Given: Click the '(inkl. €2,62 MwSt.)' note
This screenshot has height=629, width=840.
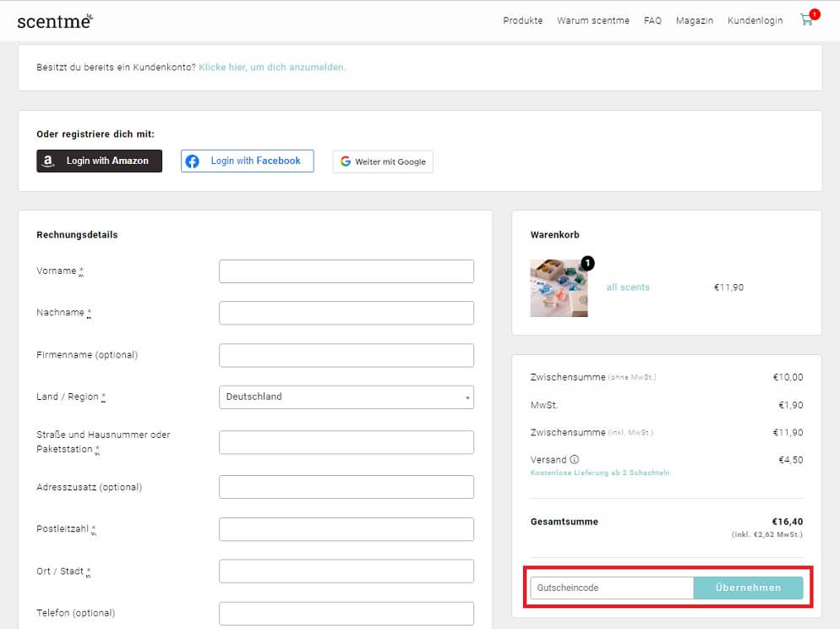Looking at the screenshot, I should (x=767, y=534).
